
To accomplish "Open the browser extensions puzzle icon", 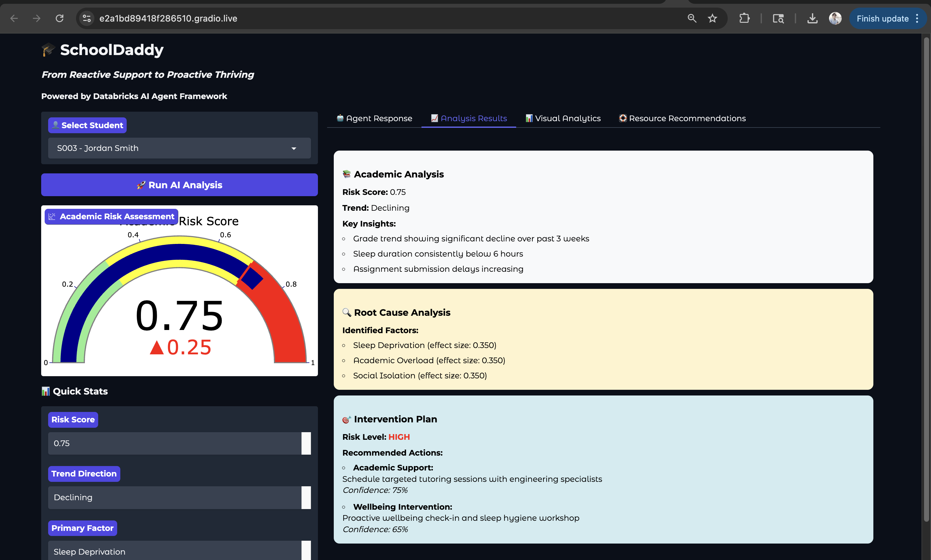I will (x=744, y=18).
